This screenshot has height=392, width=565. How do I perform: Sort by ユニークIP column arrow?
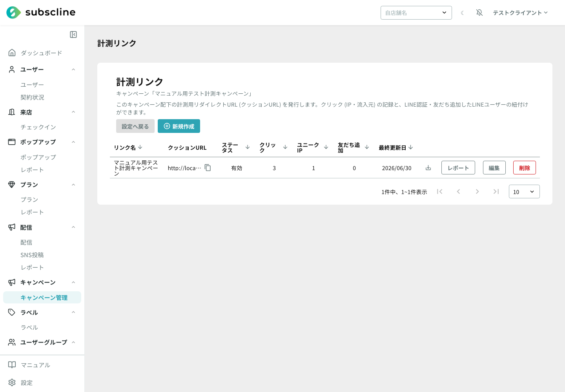(x=326, y=147)
